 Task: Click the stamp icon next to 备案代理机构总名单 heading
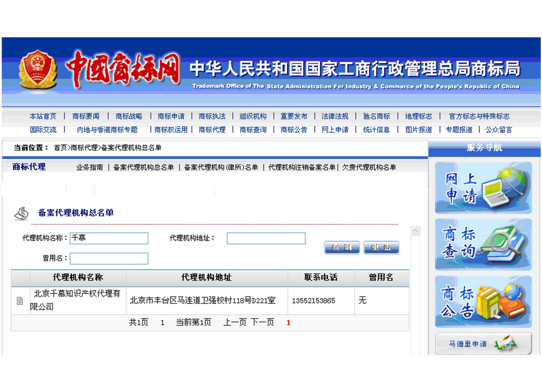(x=22, y=213)
